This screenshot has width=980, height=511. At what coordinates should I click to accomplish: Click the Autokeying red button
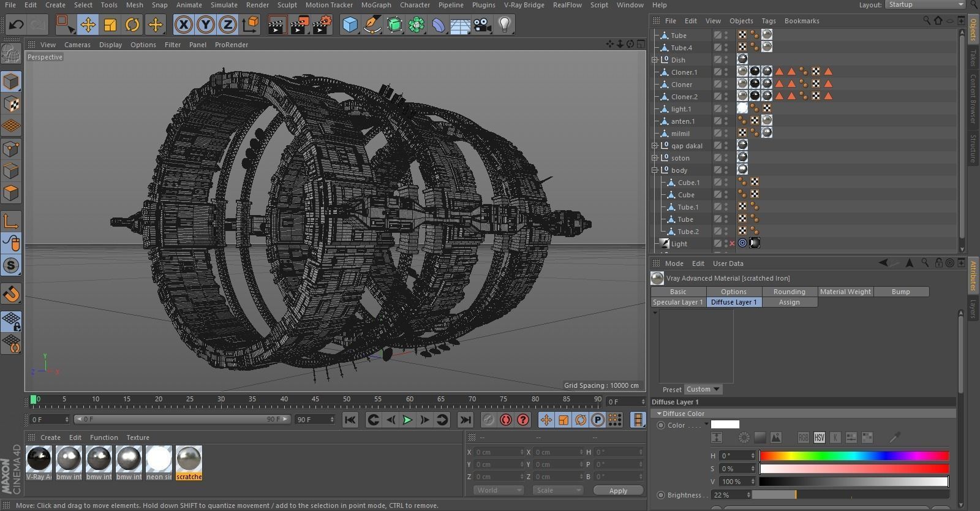point(505,420)
